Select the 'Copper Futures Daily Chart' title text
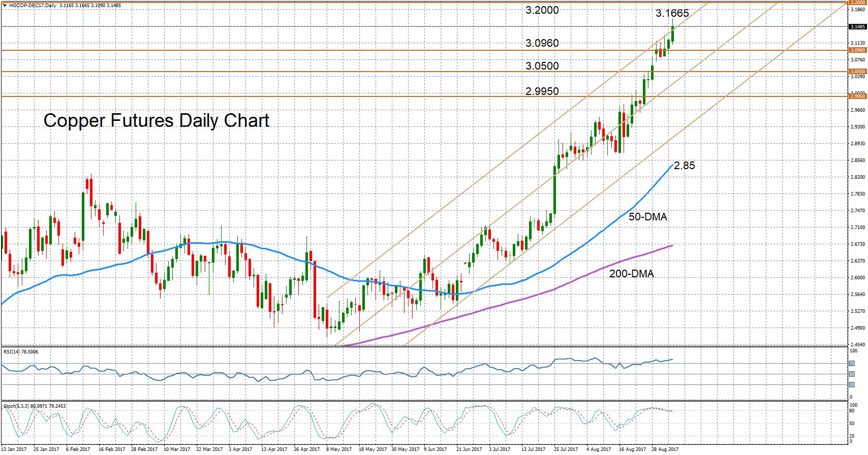This screenshot has width=868, height=455. 157,121
